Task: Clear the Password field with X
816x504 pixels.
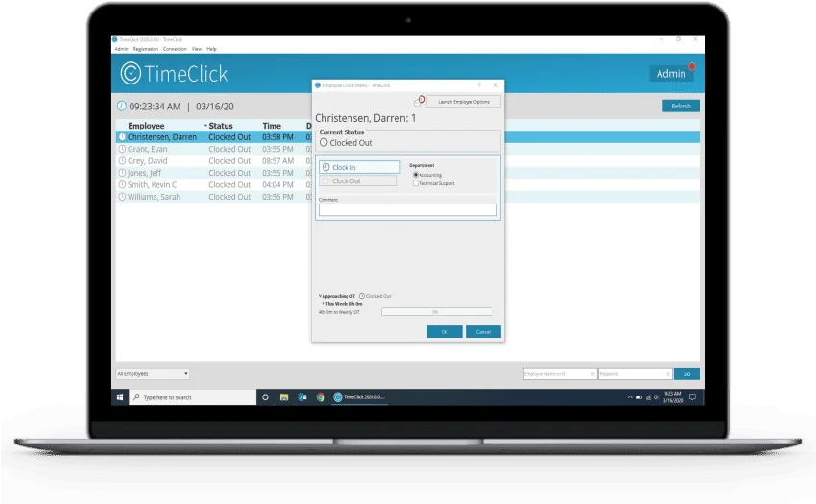Action: 668,373
